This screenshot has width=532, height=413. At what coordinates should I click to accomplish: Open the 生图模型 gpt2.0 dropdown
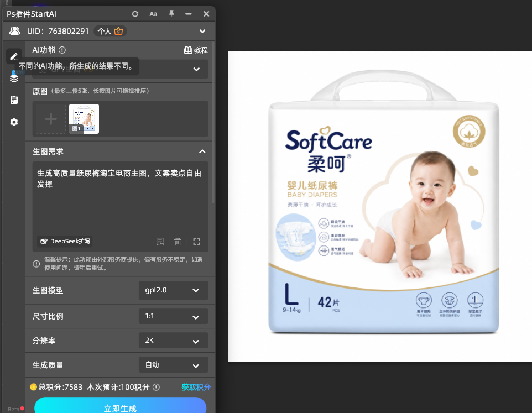click(x=174, y=290)
